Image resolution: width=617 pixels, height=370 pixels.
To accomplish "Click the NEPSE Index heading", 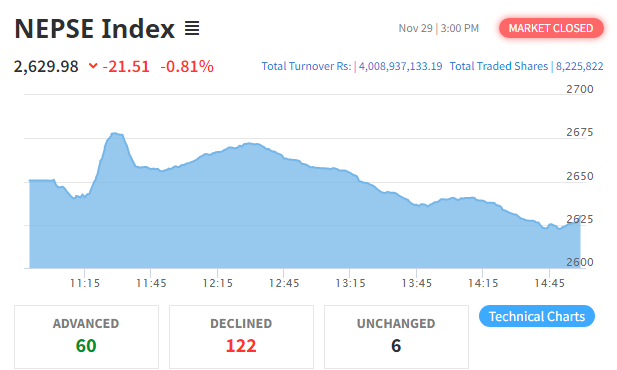I will (x=94, y=29).
